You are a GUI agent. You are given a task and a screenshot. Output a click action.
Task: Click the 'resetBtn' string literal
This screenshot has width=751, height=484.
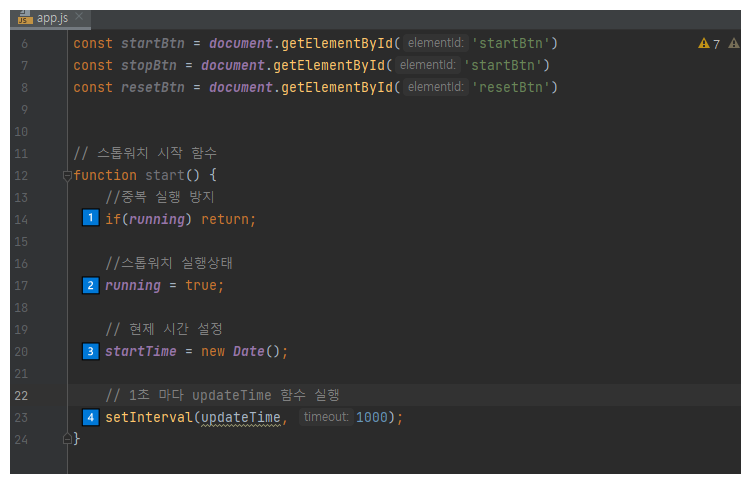(511, 88)
